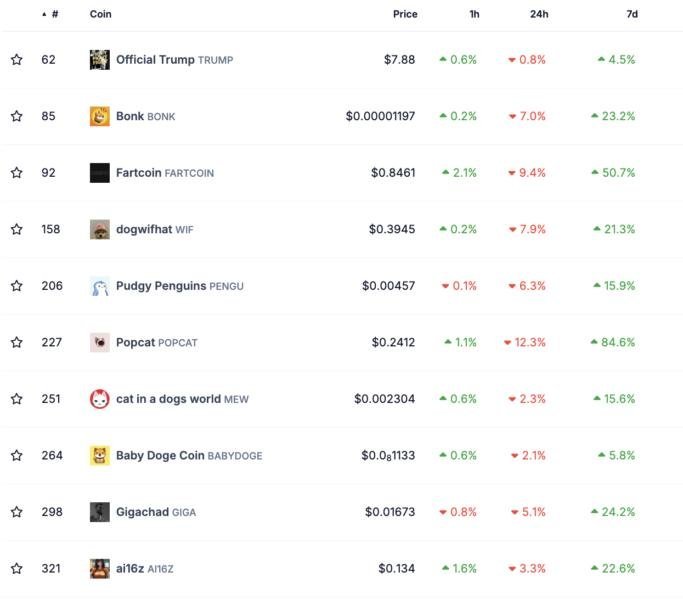Sort by the 24h change column
The image size is (683, 600).
[x=538, y=14]
